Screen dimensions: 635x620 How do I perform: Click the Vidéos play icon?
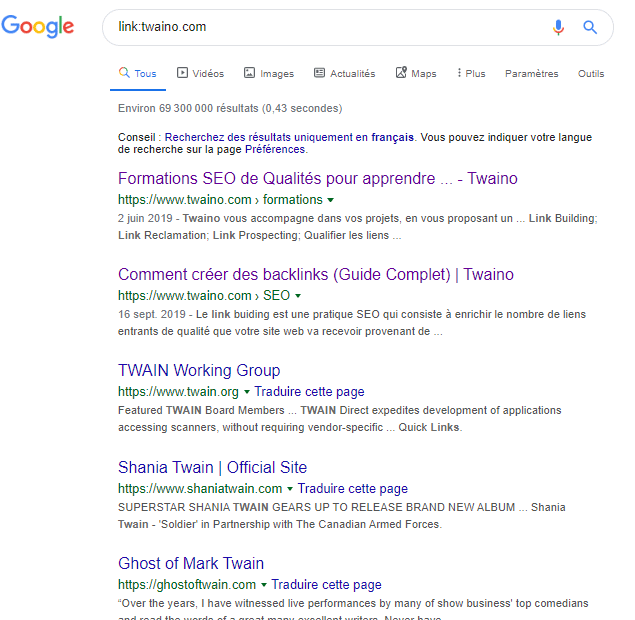(182, 73)
